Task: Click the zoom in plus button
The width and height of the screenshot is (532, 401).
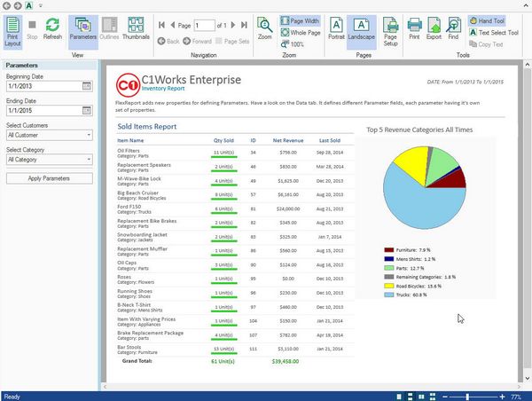Action: pyautogui.click(x=502, y=397)
